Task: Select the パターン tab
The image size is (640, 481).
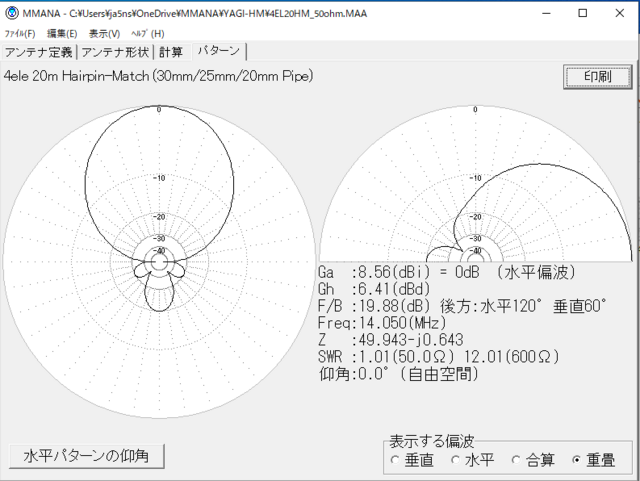Action: point(219,52)
